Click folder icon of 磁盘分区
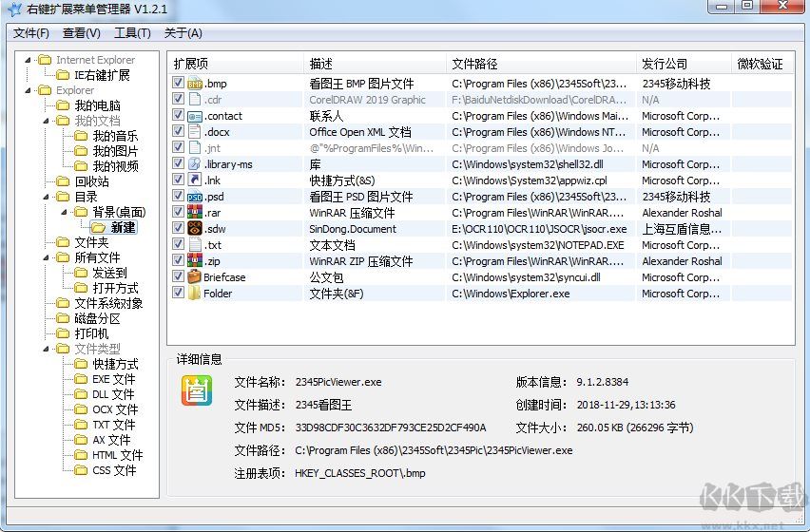The width and height of the screenshot is (810, 532). point(63,318)
